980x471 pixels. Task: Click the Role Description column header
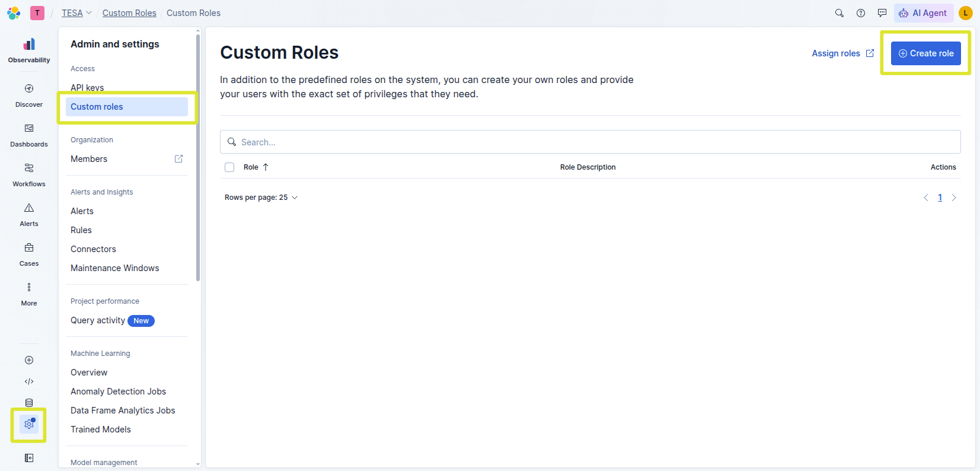588,167
